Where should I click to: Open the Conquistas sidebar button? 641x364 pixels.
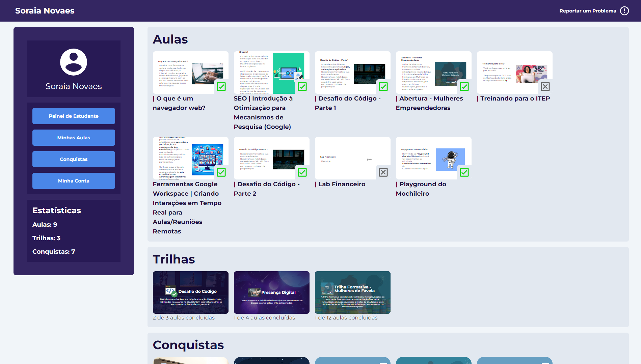pyautogui.click(x=74, y=159)
